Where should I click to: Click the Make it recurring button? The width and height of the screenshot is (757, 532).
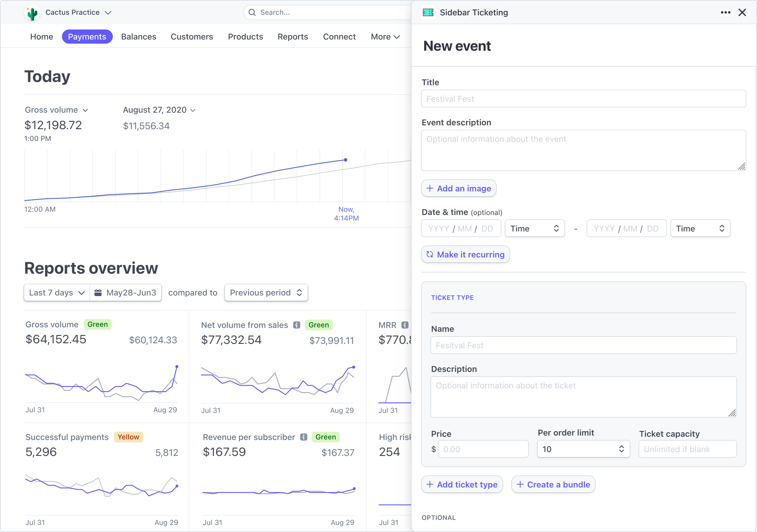(465, 254)
